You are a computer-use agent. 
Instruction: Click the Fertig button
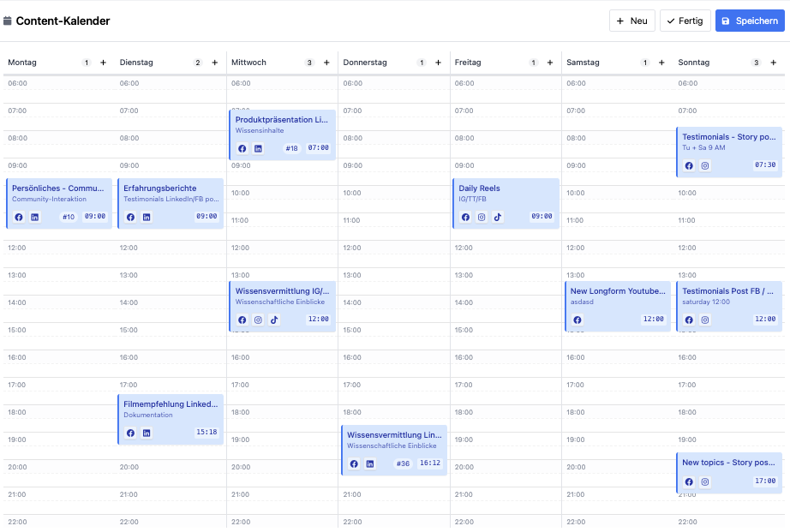[x=685, y=21]
